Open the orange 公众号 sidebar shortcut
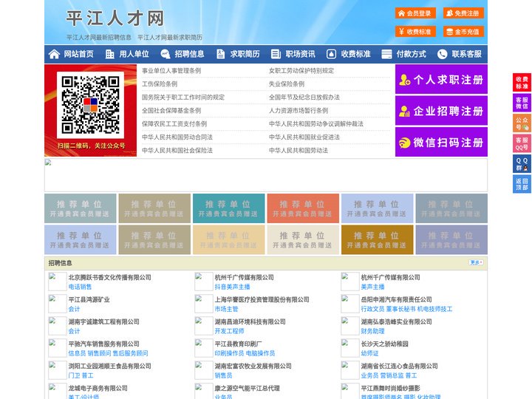The height and width of the screenshot is (399, 532). (522, 123)
